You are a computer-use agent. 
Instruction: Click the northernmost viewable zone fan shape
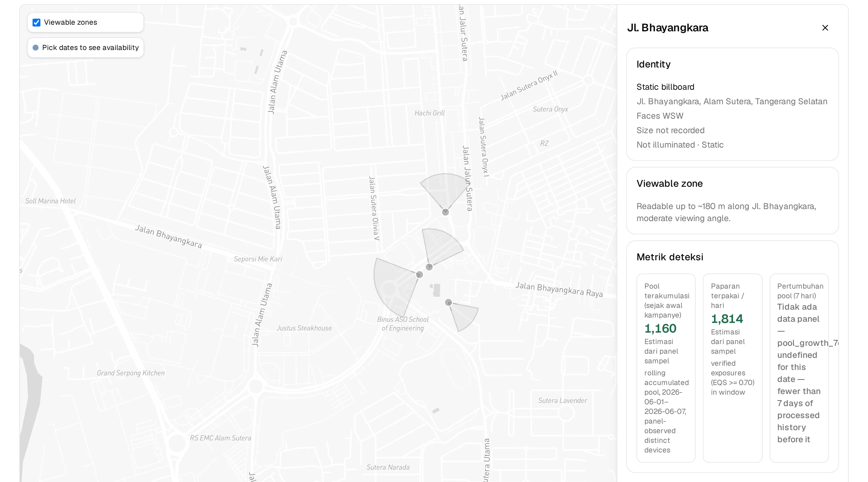tap(445, 189)
